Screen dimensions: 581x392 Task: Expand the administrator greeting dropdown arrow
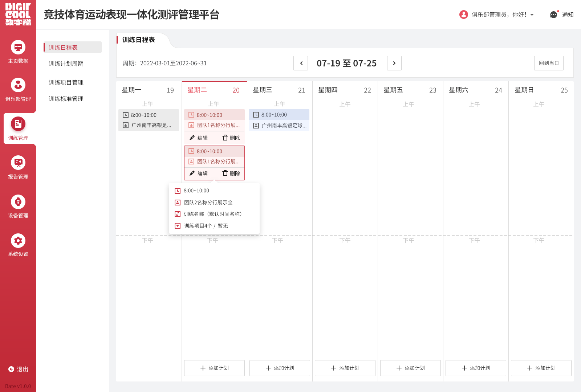click(532, 15)
